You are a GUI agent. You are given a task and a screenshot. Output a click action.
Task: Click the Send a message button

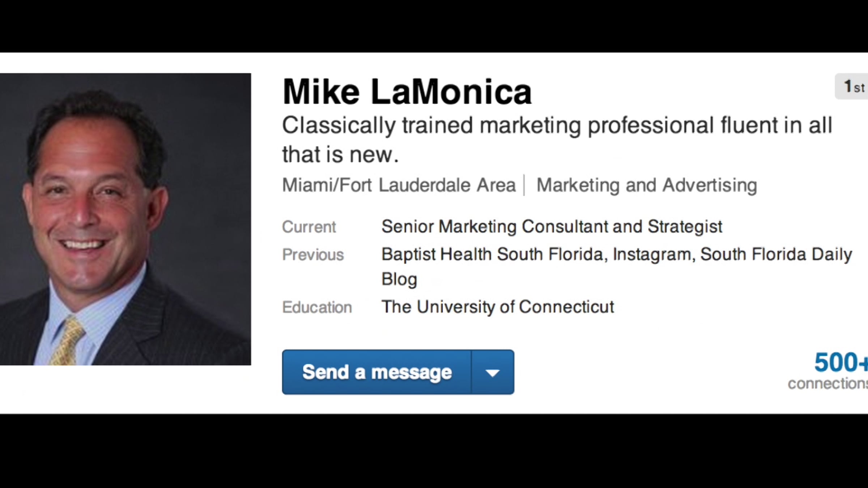click(x=376, y=372)
